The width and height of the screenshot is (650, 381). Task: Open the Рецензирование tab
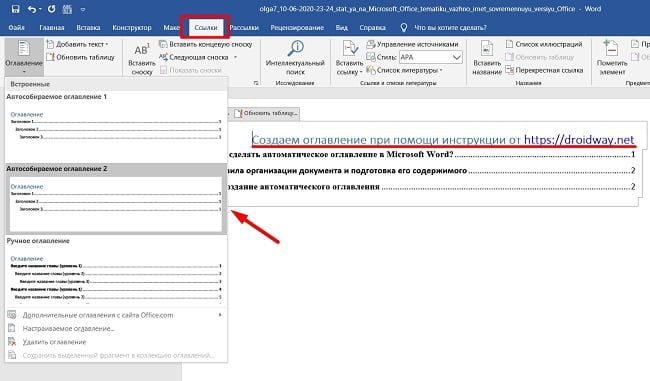tap(297, 28)
